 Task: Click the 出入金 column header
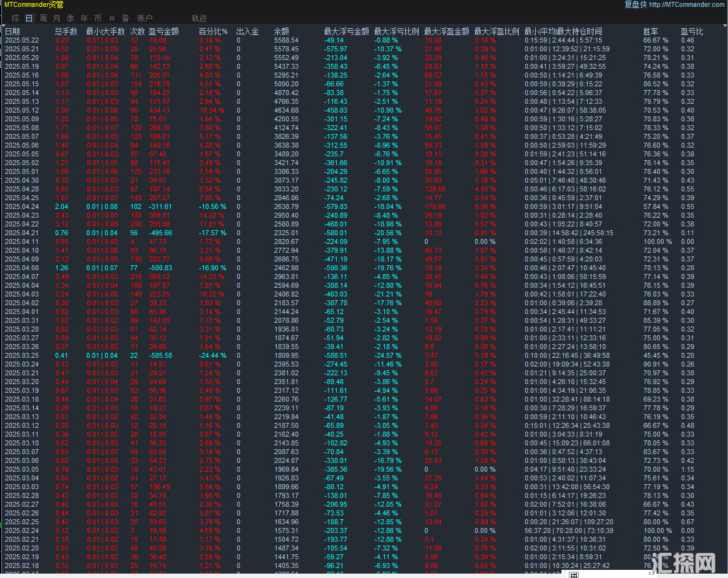coord(247,31)
